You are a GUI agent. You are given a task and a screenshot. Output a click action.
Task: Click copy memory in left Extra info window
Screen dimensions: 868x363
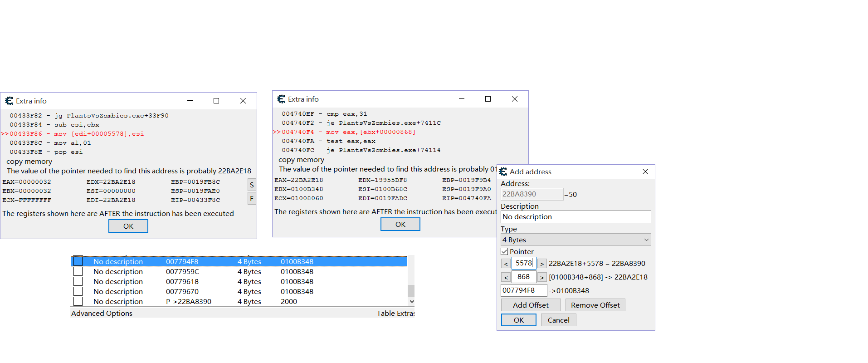pyautogui.click(x=29, y=162)
